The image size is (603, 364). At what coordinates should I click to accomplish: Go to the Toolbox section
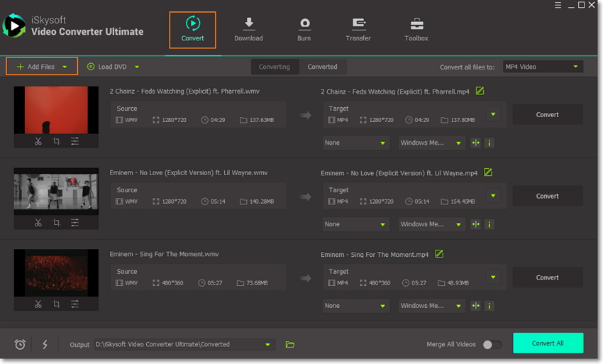[x=416, y=29]
